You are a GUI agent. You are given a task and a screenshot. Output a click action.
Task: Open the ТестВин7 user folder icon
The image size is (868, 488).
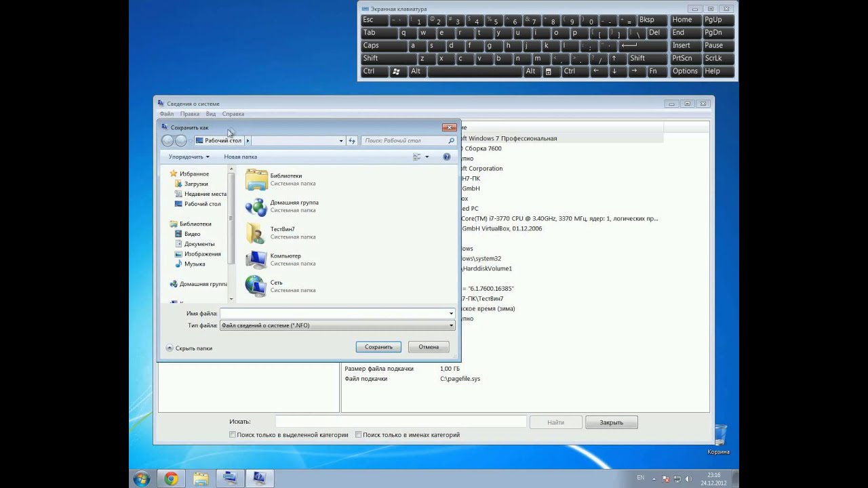pyautogui.click(x=256, y=232)
